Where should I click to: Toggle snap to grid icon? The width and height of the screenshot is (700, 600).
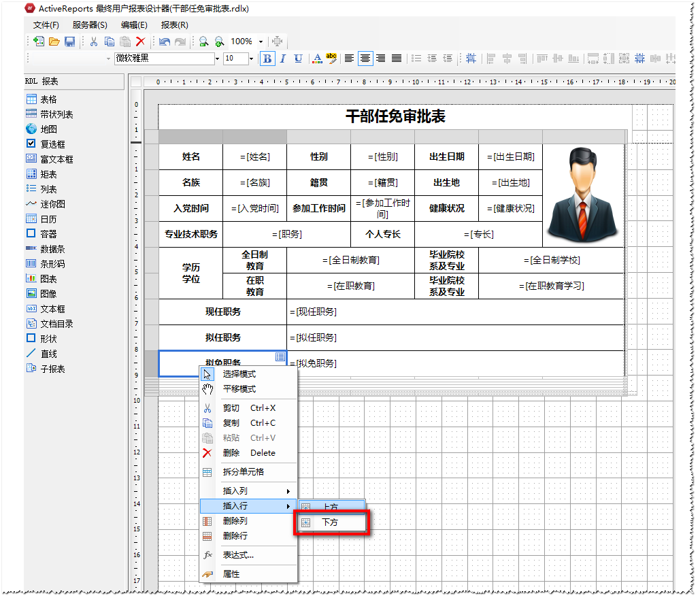(471, 59)
